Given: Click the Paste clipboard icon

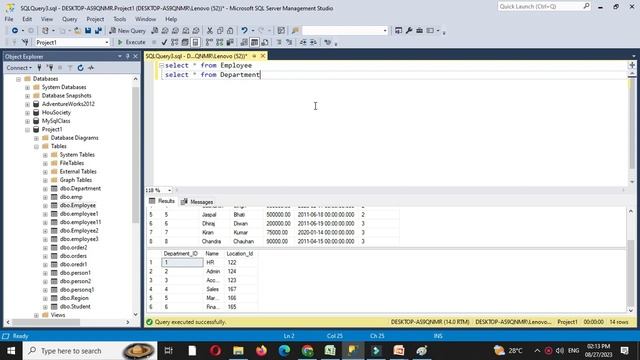Looking at the screenshot, I should point(230,31).
